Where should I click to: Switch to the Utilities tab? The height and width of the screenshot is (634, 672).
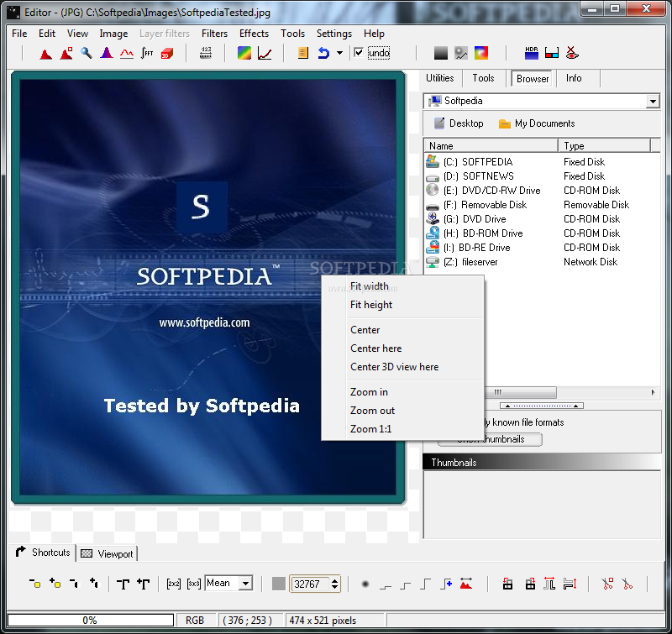coord(439,78)
